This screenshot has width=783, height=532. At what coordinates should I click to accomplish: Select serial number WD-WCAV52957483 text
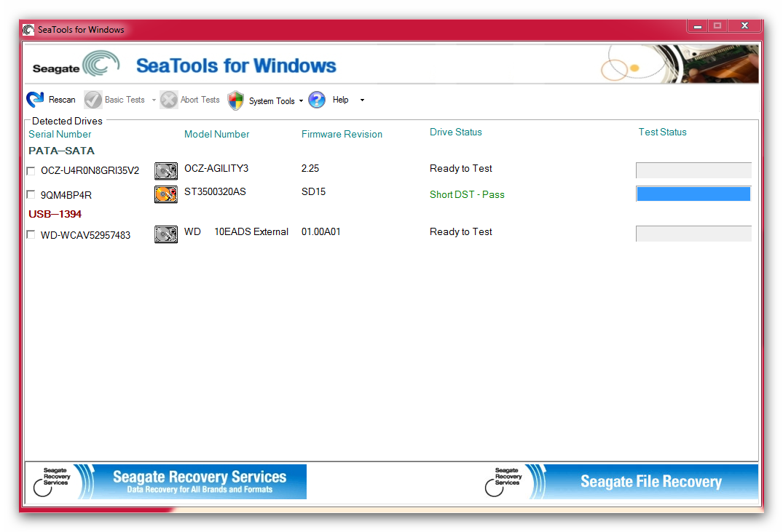click(x=85, y=235)
